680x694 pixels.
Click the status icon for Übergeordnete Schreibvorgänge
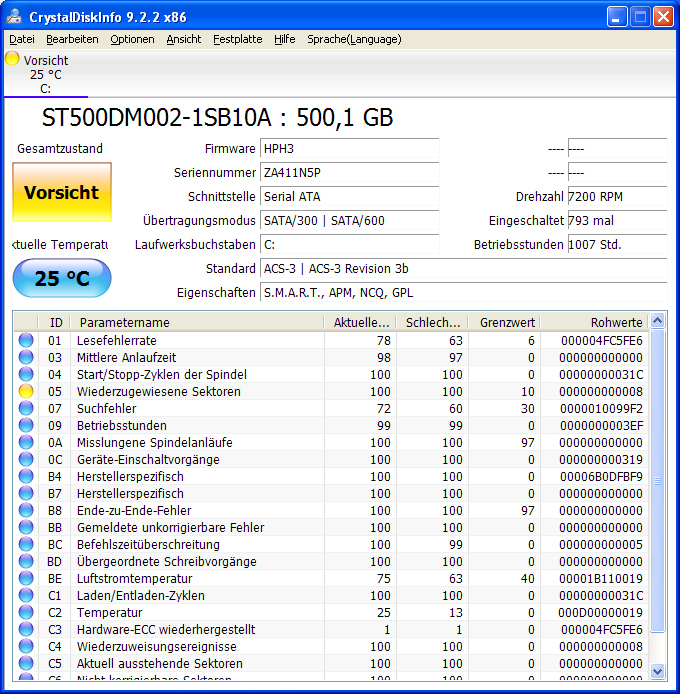(x=26, y=562)
